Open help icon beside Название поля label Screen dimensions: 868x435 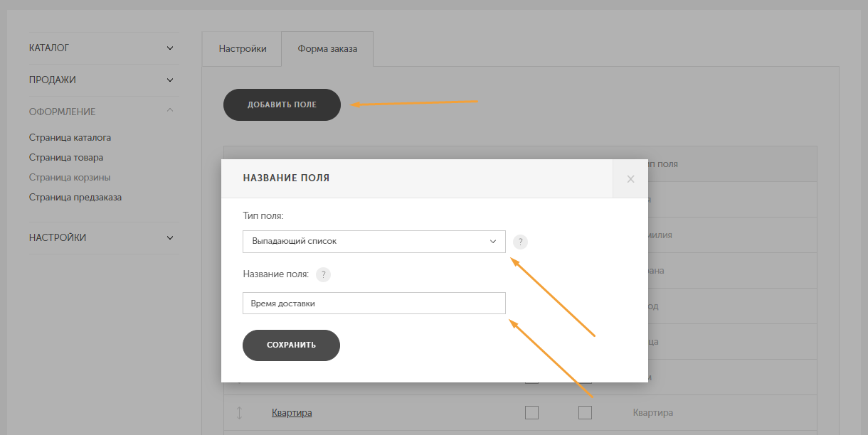tap(323, 274)
